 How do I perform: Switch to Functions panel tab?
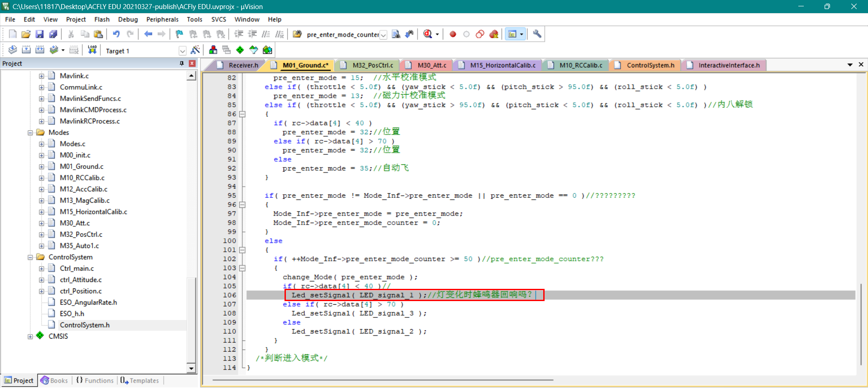pyautogui.click(x=95, y=380)
